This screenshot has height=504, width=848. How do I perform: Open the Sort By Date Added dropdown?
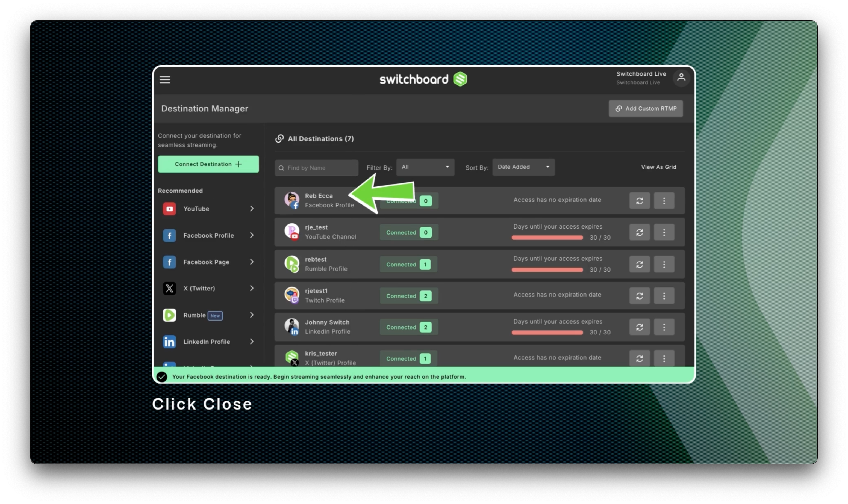coord(523,167)
